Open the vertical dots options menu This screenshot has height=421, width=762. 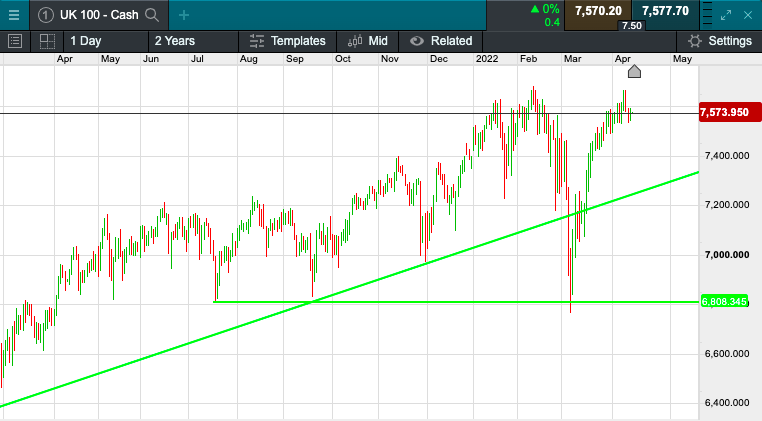[708, 15]
